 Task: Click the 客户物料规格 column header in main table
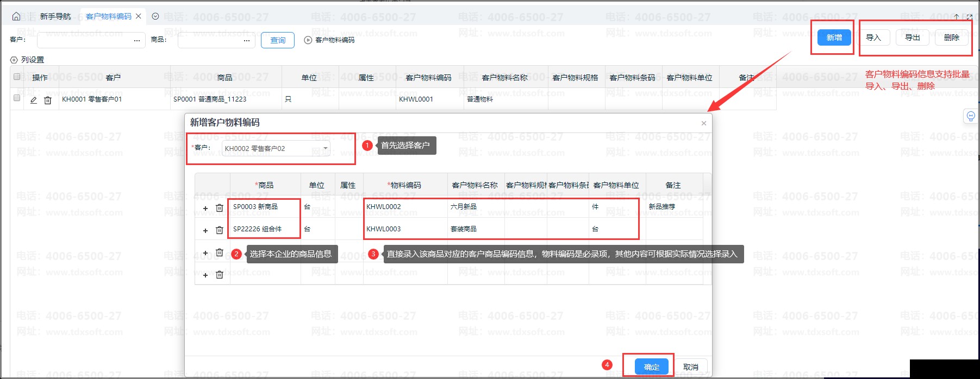(x=576, y=78)
